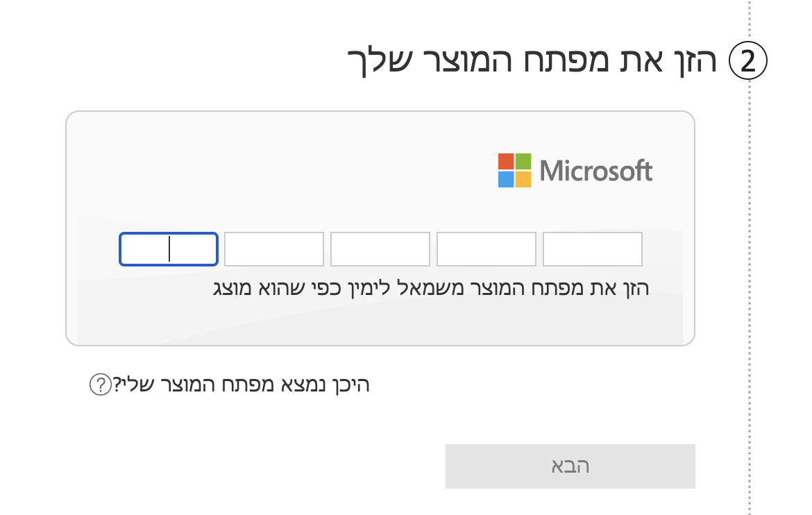
Task: Click the red square of Microsoft logo
Action: point(506,161)
